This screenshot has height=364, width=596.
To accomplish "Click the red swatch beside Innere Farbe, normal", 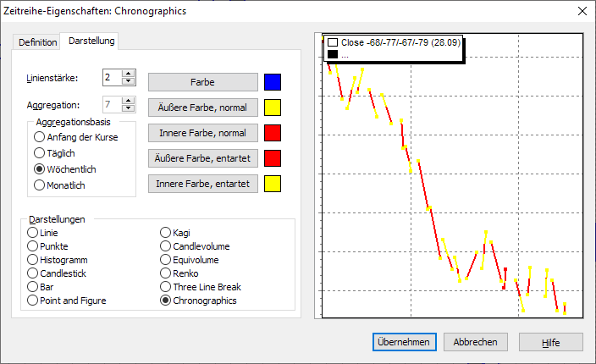I will click(x=273, y=133).
